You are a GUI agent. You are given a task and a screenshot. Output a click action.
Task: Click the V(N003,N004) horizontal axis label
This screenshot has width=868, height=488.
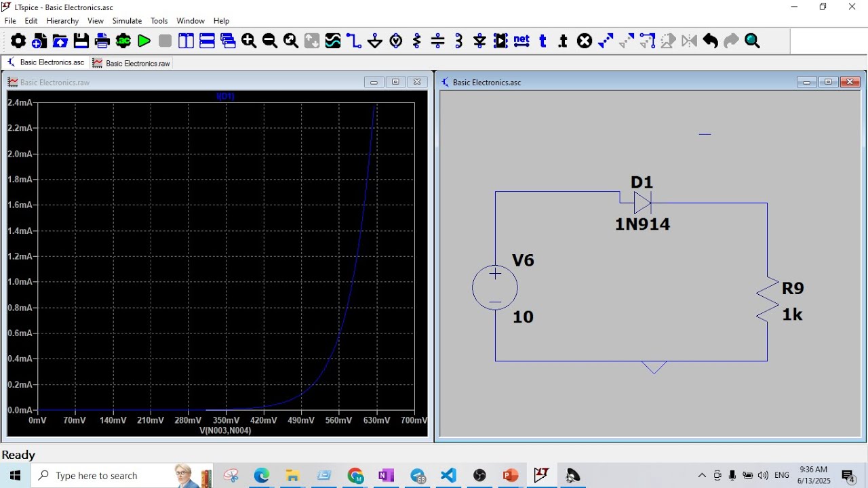click(x=226, y=430)
